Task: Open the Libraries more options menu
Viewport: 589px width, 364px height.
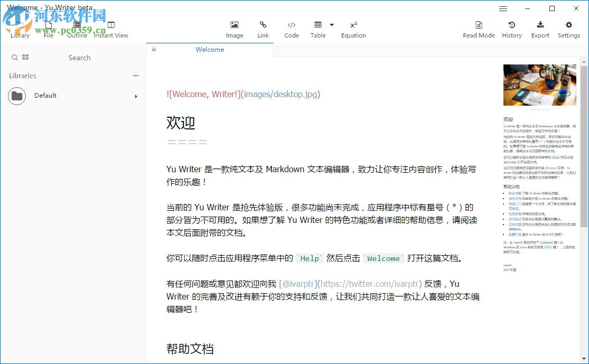Action: click(x=136, y=76)
